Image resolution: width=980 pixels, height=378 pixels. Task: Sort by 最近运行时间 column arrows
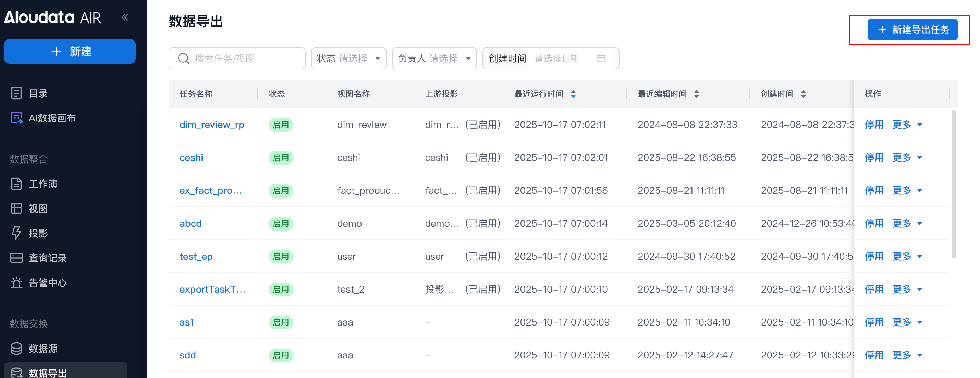(573, 94)
